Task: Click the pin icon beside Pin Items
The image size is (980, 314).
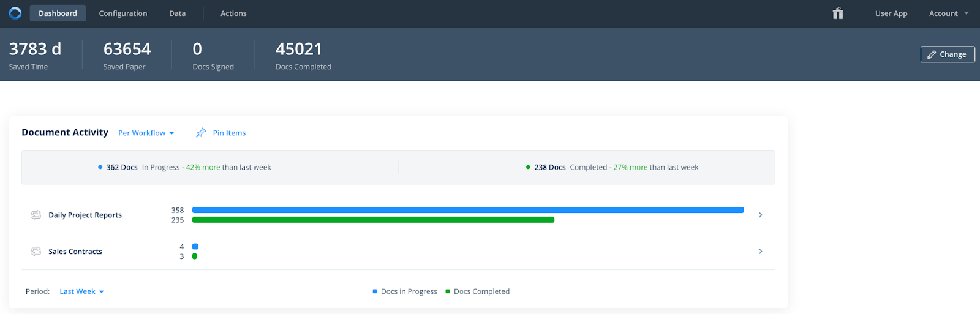Action: click(x=201, y=133)
